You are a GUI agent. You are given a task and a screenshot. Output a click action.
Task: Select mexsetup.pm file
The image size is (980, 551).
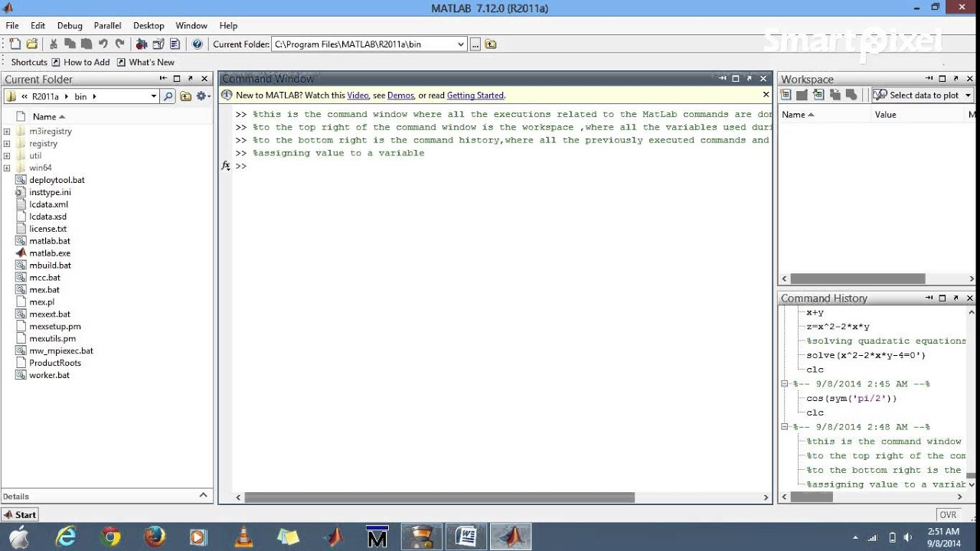[54, 327]
